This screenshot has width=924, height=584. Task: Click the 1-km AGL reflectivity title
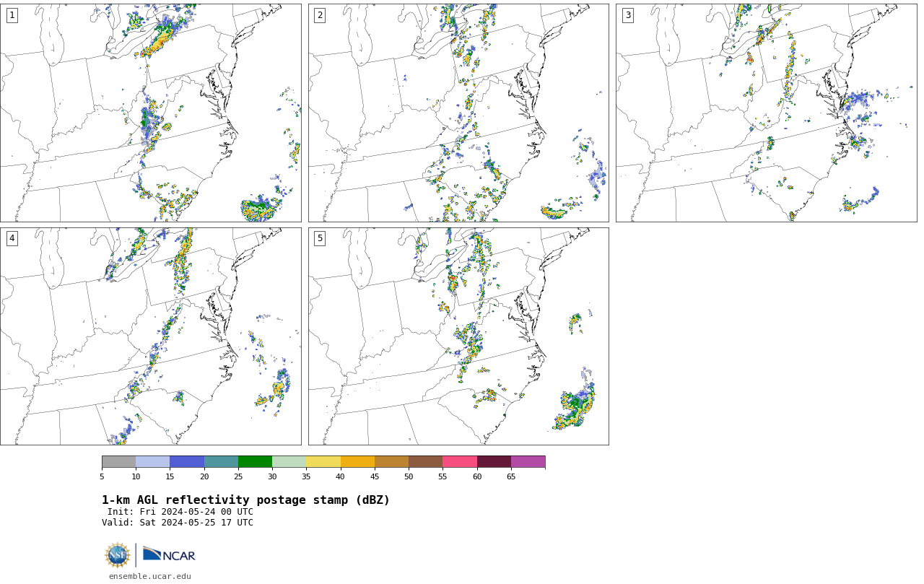(245, 500)
